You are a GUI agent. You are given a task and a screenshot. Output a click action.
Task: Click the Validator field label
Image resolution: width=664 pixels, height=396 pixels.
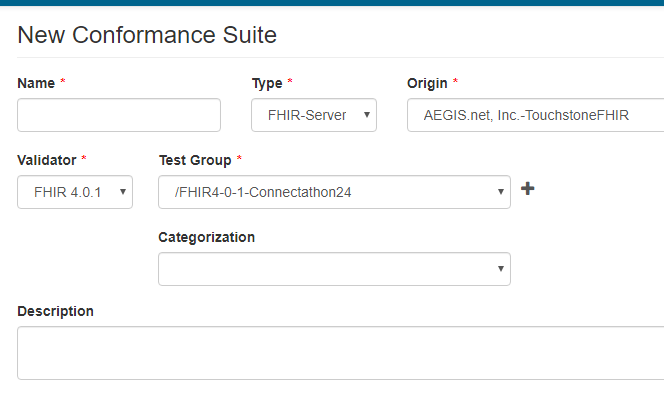coord(47,160)
